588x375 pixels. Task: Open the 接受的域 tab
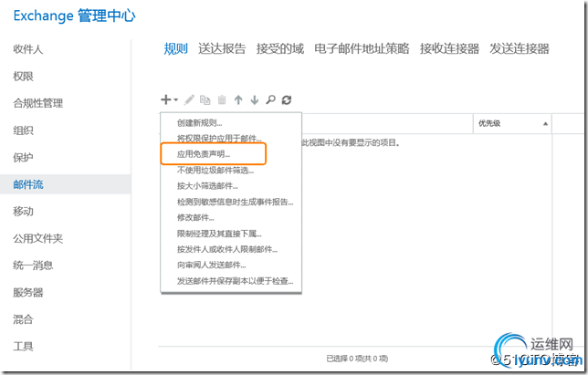click(280, 48)
